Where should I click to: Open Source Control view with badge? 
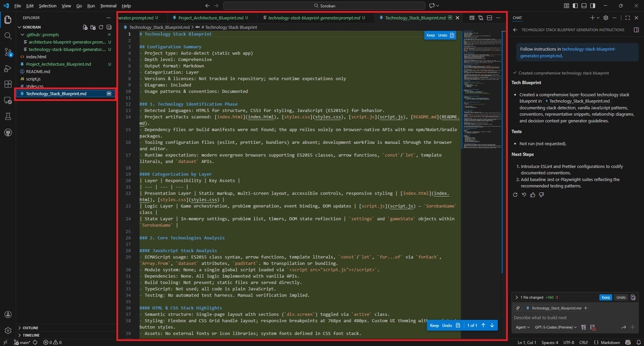[x=8, y=52]
